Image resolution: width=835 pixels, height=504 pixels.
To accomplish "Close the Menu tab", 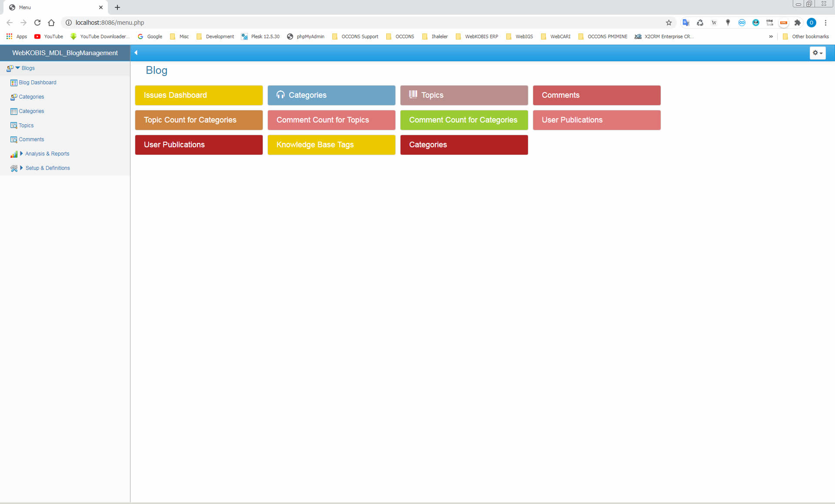I will tap(101, 7).
